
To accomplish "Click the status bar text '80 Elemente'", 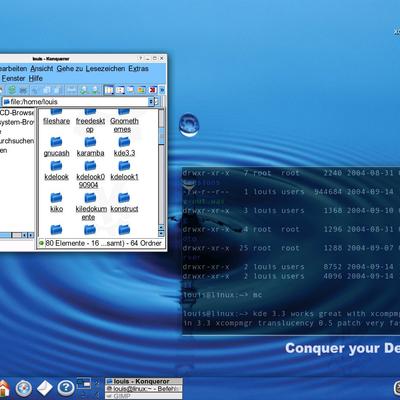I will [x=65, y=243].
